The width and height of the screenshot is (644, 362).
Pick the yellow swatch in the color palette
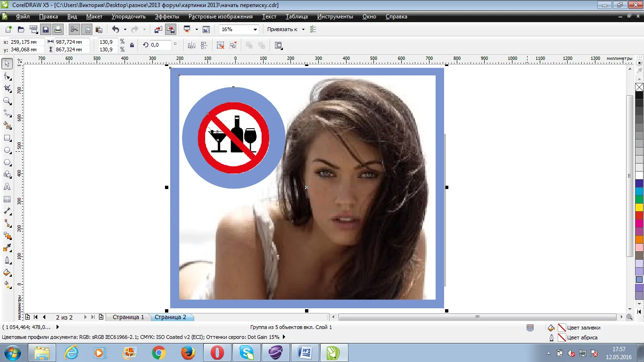pyautogui.click(x=639, y=207)
